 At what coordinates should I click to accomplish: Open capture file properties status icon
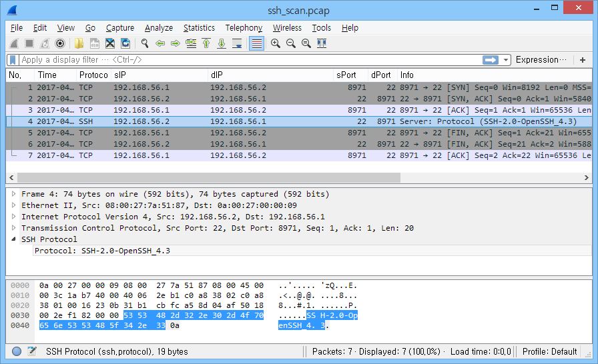32,351
